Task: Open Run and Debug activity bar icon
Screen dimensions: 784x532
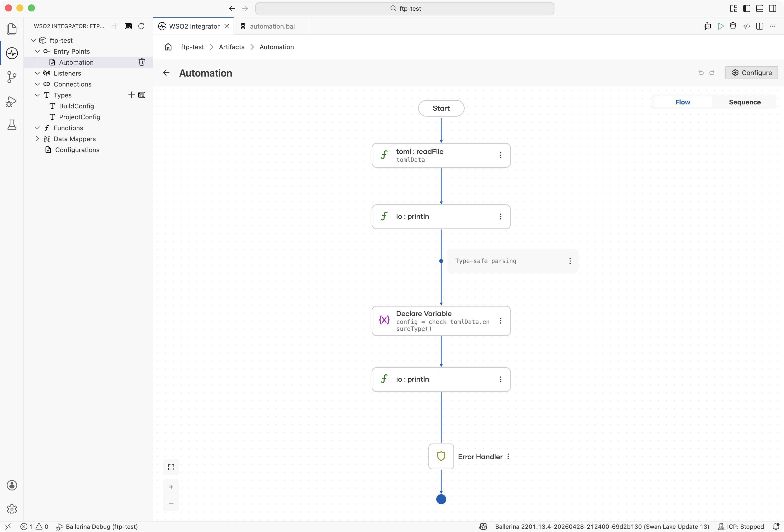Action: (x=12, y=101)
